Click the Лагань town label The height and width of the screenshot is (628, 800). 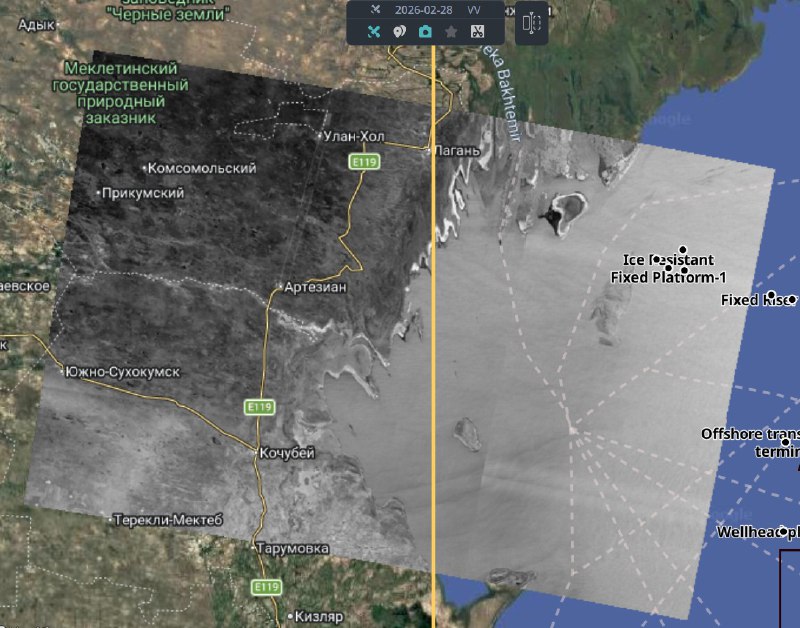click(459, 151)
